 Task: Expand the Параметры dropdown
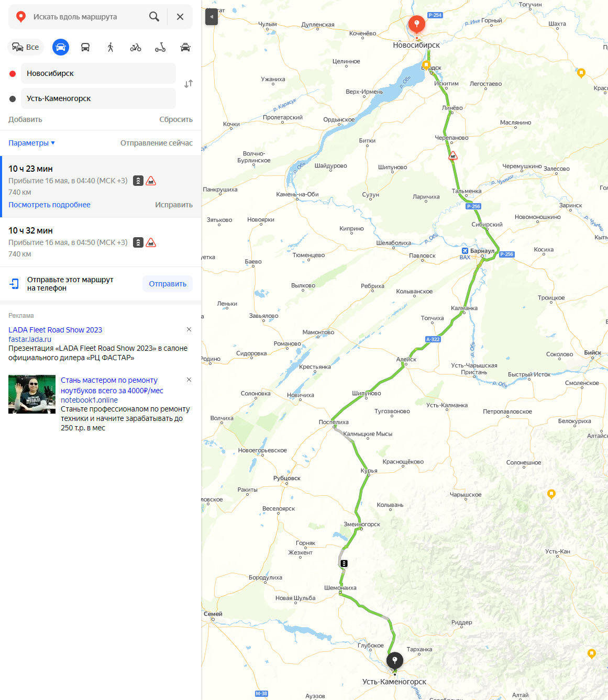coord(32,143)
